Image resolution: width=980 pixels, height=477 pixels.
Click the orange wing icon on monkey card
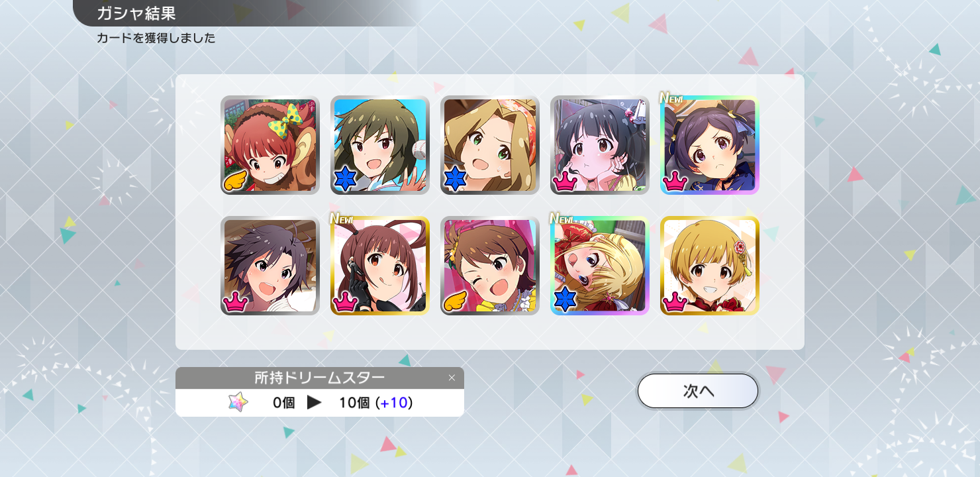pos(236,180)
